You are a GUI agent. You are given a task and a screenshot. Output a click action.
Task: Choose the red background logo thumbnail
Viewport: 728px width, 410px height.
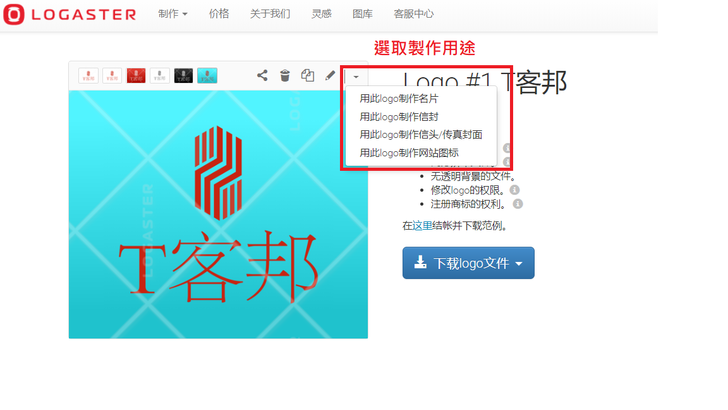136,75
